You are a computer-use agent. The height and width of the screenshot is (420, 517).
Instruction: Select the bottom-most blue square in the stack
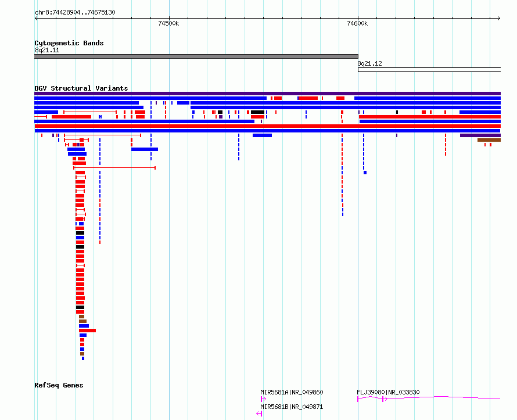83,358
